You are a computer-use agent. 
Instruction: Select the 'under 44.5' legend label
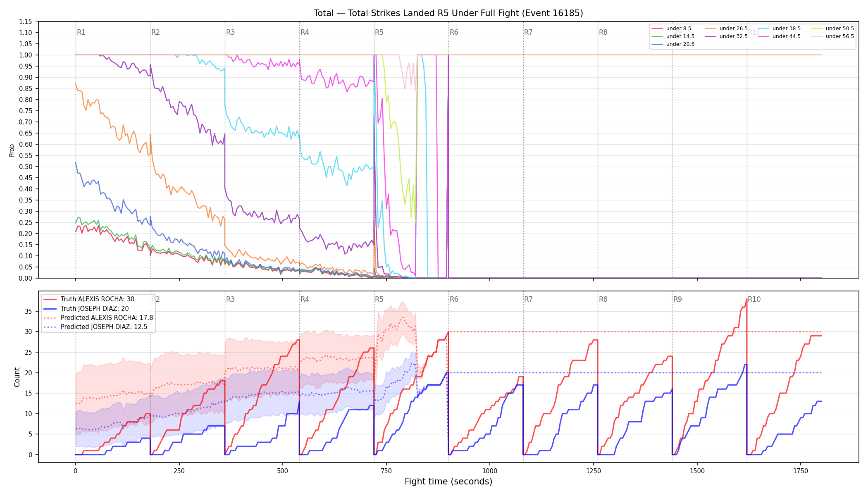[786, 36]
